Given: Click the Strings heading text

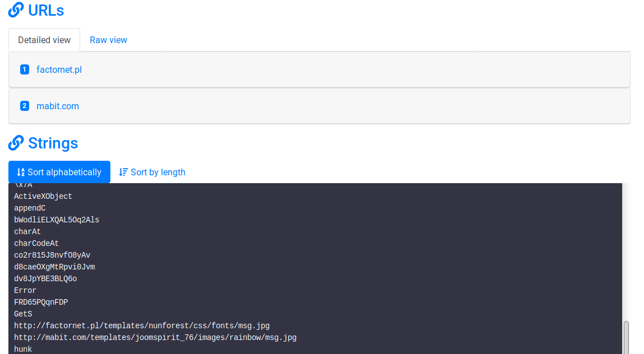Looking at the screenshot, I should tap(53, 143).
